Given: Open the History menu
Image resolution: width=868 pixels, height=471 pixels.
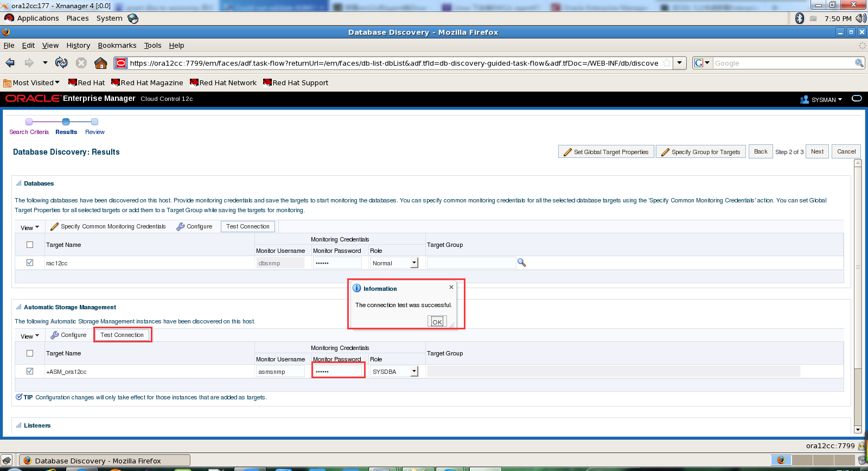Looking at the screenshot, I should 78,46.
